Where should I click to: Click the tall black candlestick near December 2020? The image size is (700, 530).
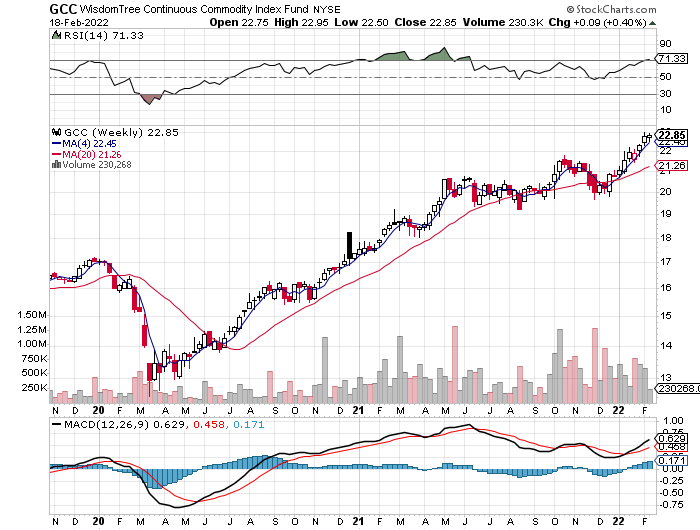point(350,246)
